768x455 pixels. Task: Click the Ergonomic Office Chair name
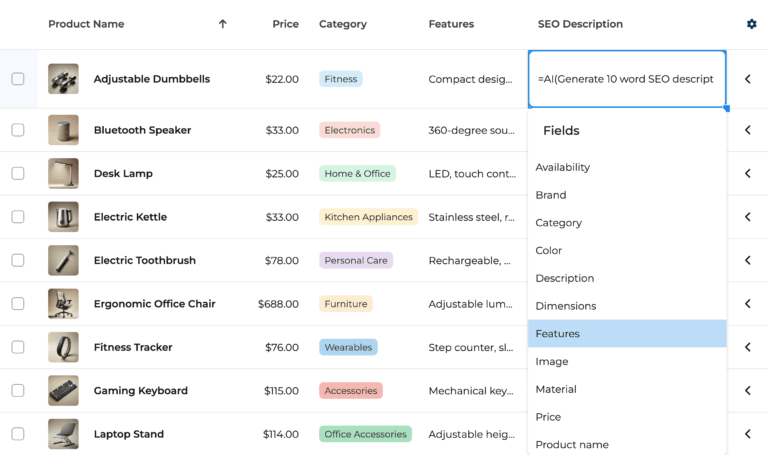(x=154, y=304)
